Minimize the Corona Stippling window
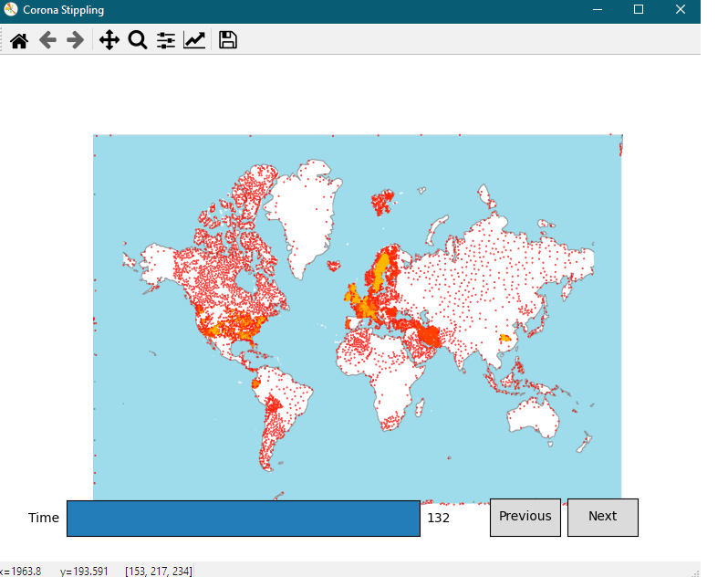This screenshot has width=728, height=577. (x=597, y=10)
